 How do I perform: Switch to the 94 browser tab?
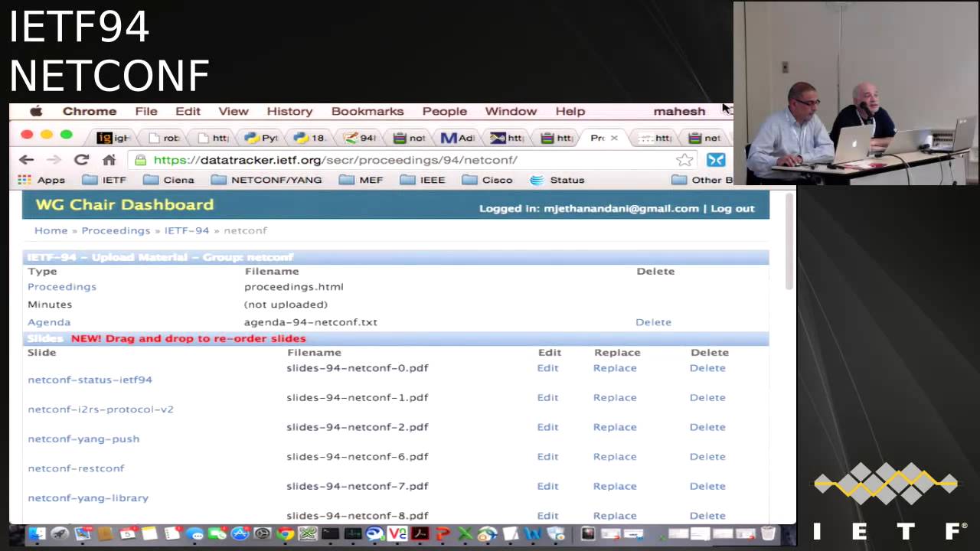pyautogui.click(x=359, y=138)
